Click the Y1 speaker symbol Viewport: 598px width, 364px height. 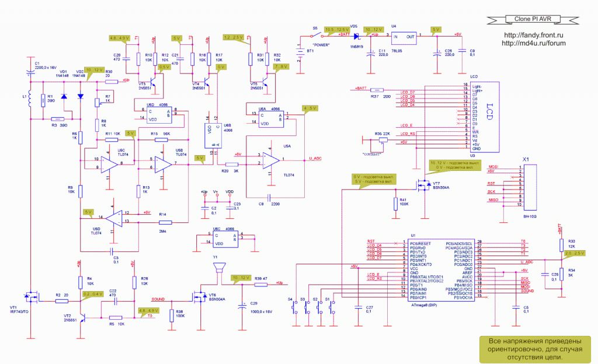[219, 268]
